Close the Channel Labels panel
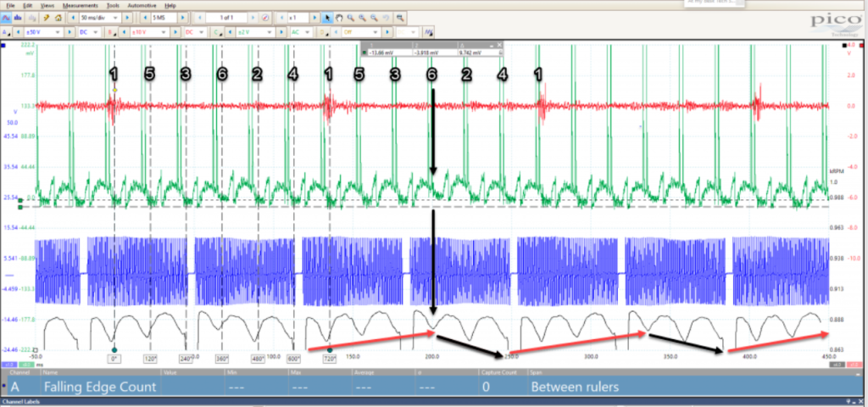868x407 pixels. pyautogui.click(x=862, y=401)
